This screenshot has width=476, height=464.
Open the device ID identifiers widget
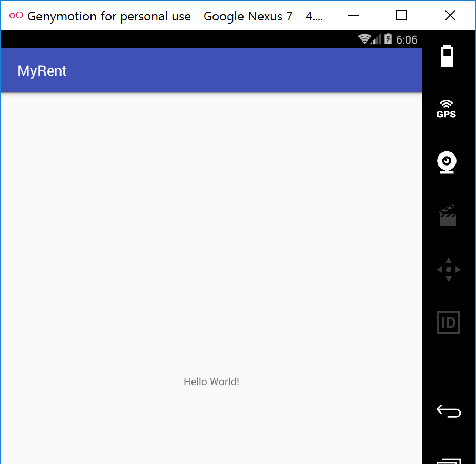(448, 322)
